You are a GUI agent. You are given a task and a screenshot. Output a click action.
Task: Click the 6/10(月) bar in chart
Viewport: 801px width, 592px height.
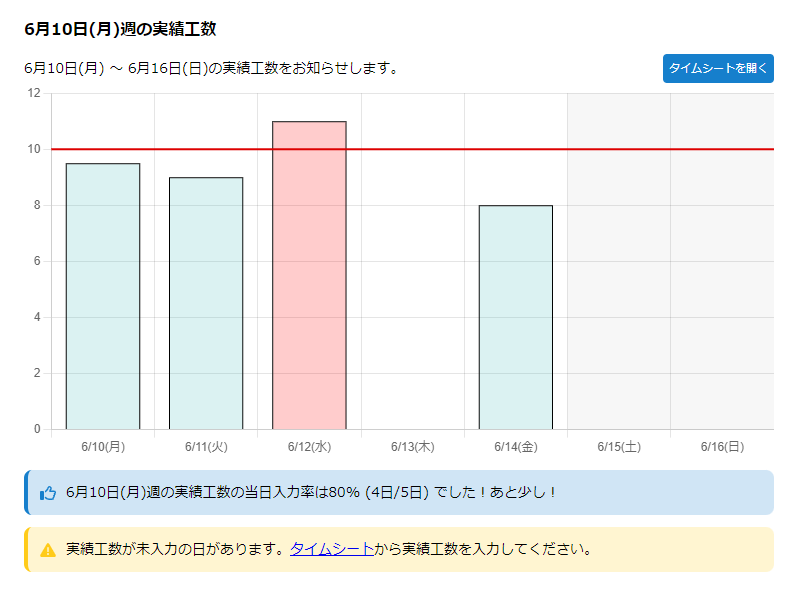coord(103,296)
